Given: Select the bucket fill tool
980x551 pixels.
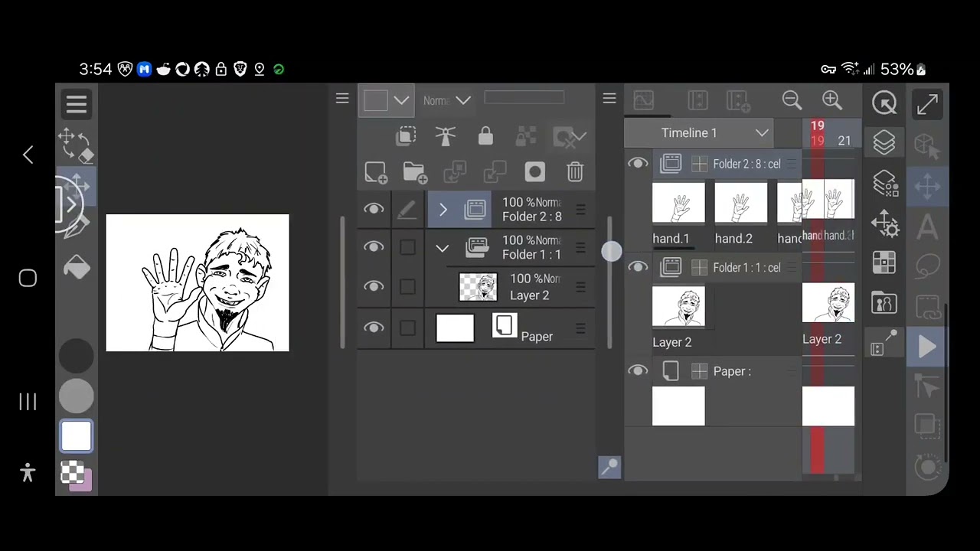Looking at the screenshot, I should [77, 266].
